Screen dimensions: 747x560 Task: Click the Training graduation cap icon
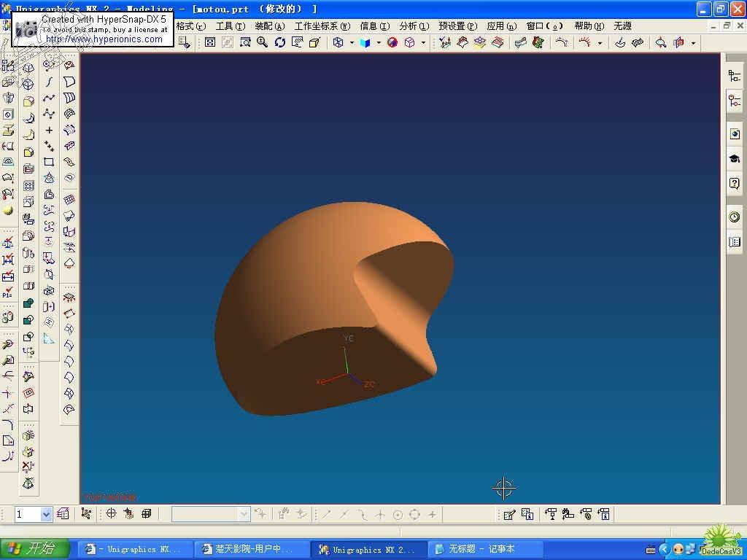click(x=735, y=159)
